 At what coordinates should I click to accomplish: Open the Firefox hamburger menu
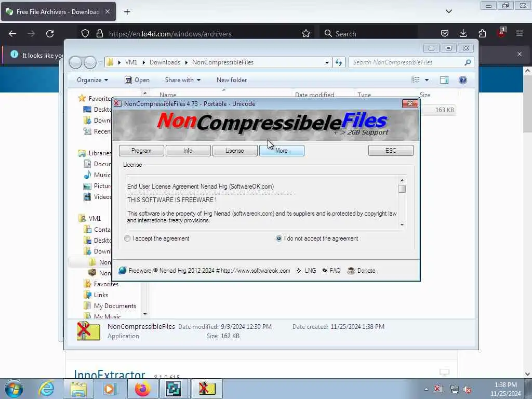click(x=520, y=34)
